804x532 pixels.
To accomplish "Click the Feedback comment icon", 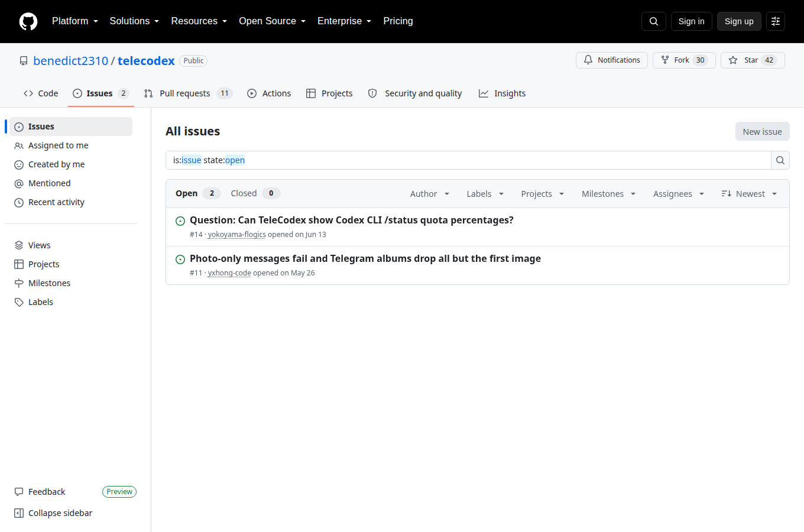I will point(19,492).
